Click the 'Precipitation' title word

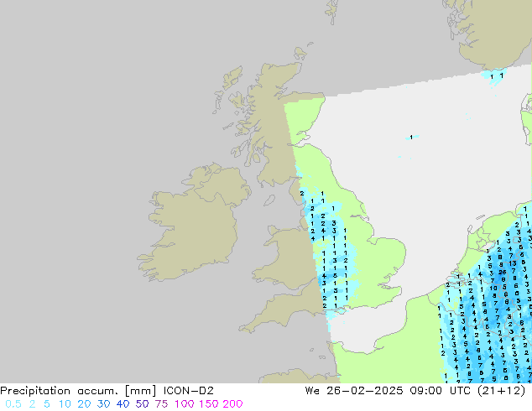pos(35,391)
